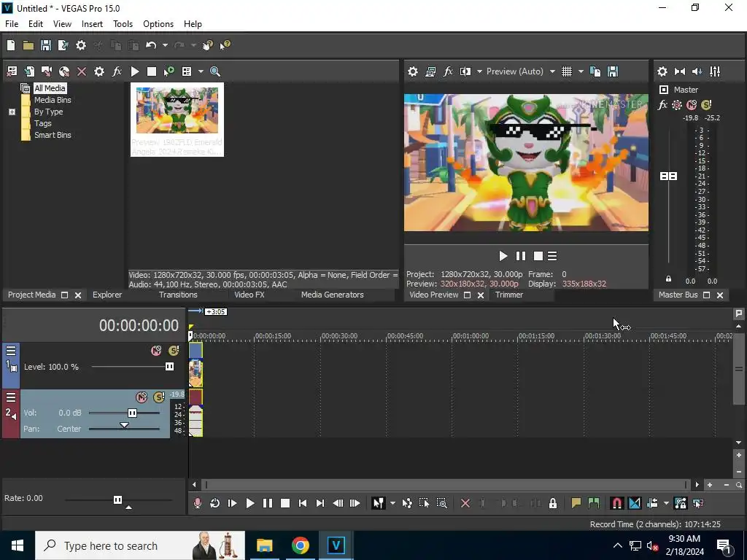
Task: Select the Smart Bins folder
Action: [x=53, y=135]
